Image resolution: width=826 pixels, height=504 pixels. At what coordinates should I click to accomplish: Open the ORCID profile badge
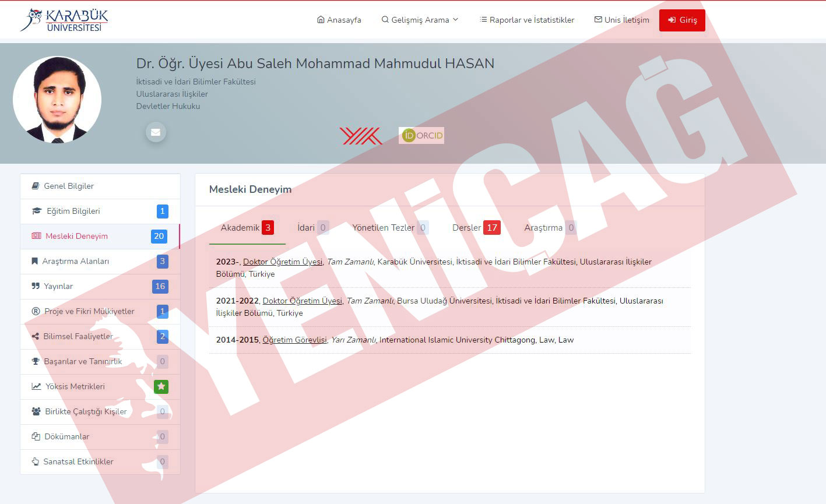[421, 136]
